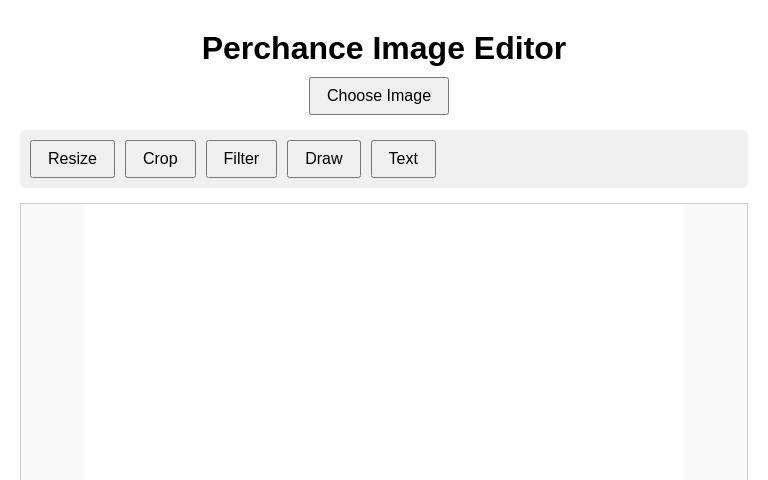
Task: Click the Choose Image button
Action: [378, 96]
